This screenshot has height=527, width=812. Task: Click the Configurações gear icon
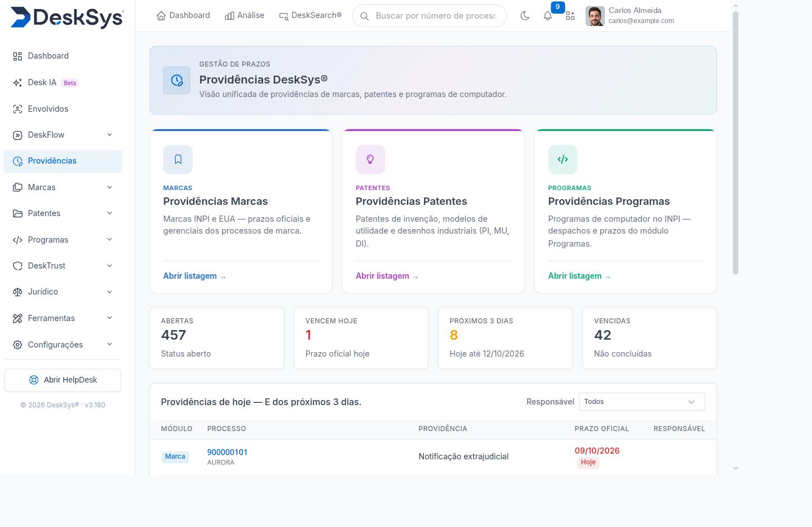click(x=18, y=345)
